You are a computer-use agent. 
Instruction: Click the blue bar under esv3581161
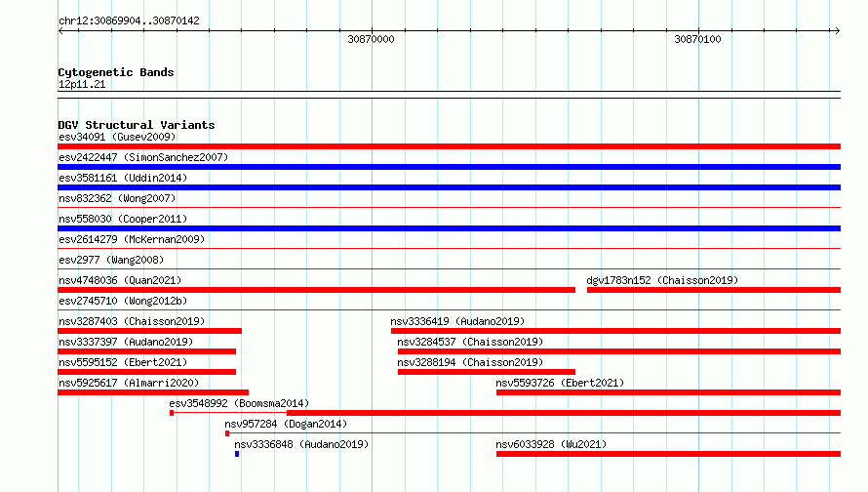click(449, 187)
